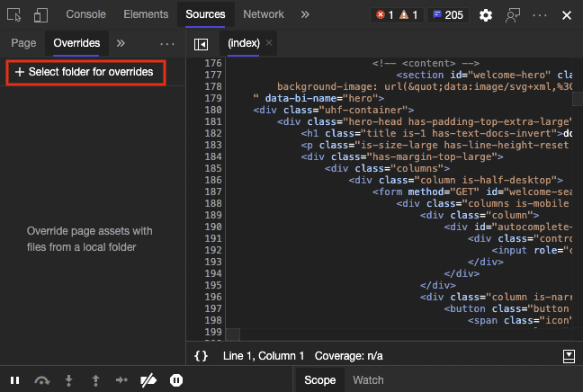Image resolution: width=583 pixels, height=392 pixels.
Task: Pretty print the source with braces icon
Action: click(201, 356)
